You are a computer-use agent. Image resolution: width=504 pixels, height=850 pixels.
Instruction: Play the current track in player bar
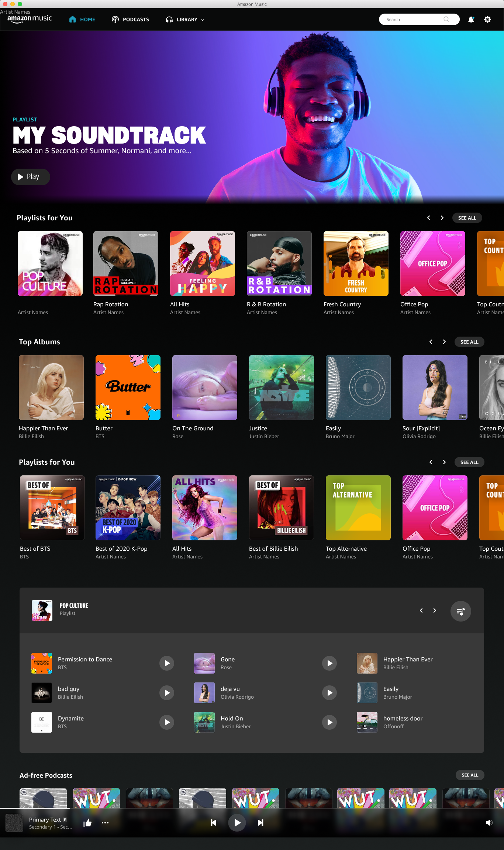point(237,823)
